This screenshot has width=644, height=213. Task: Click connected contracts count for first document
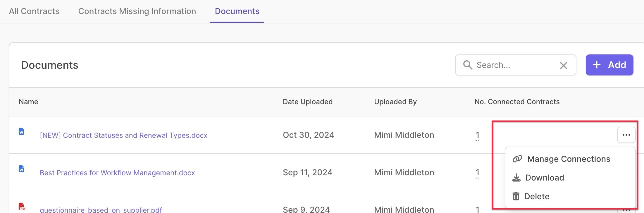tap(477, 135)
